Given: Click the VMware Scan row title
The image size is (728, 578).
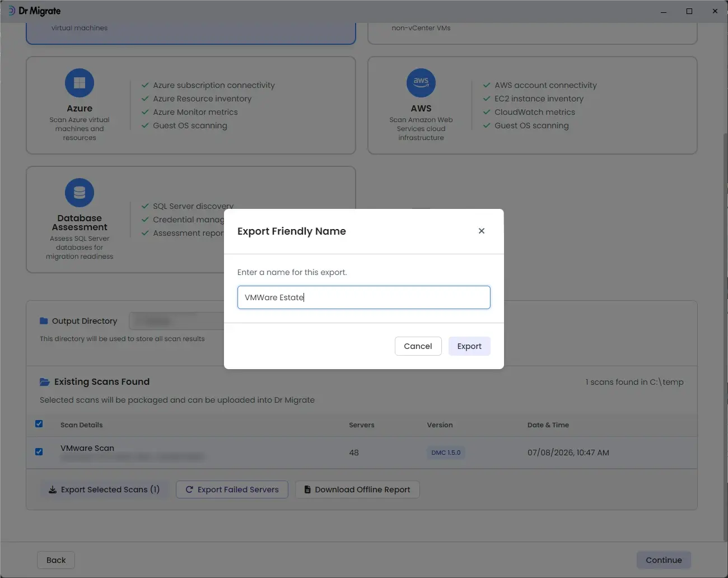Looking at the screenshot, I should [87, 448].
